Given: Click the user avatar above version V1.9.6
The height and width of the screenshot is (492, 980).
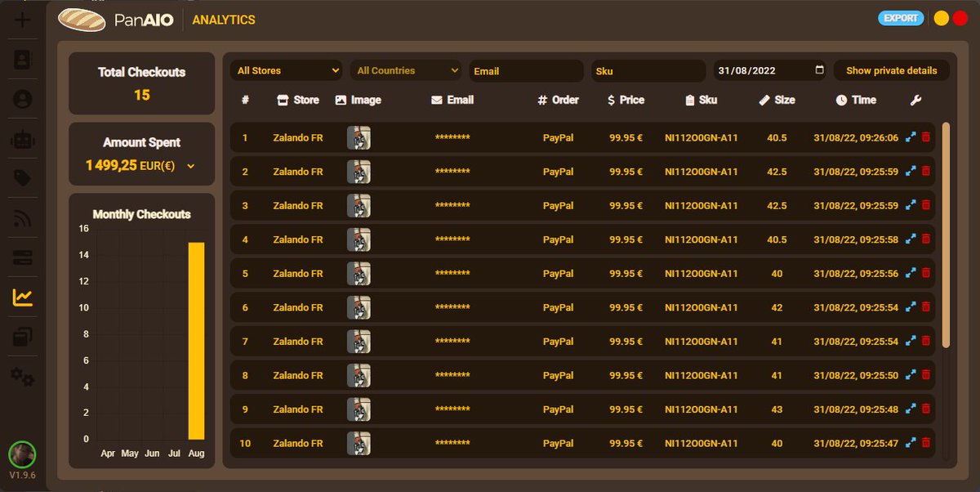Looking at the screenshot, I should tap(22, 454).
